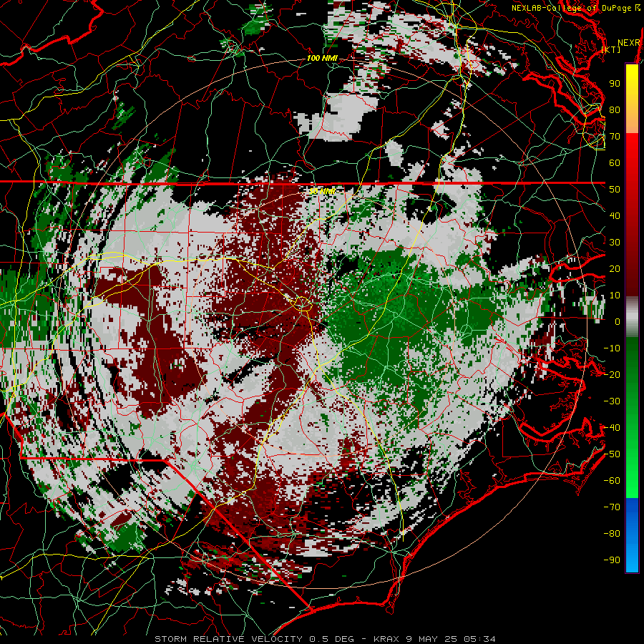Screen dimensions: 644x644
Task: Click the positive 90 value on velocity scale
Action: pos(615,84)
